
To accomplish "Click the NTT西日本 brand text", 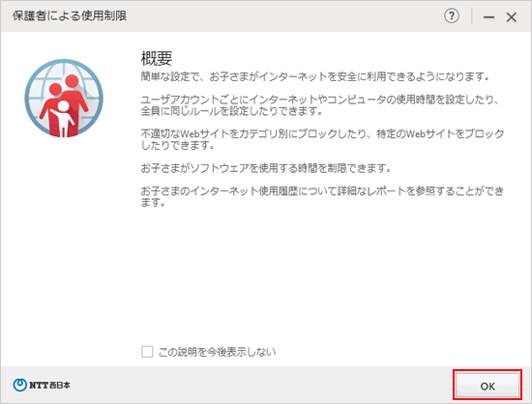I will click(x=49, y=385).
